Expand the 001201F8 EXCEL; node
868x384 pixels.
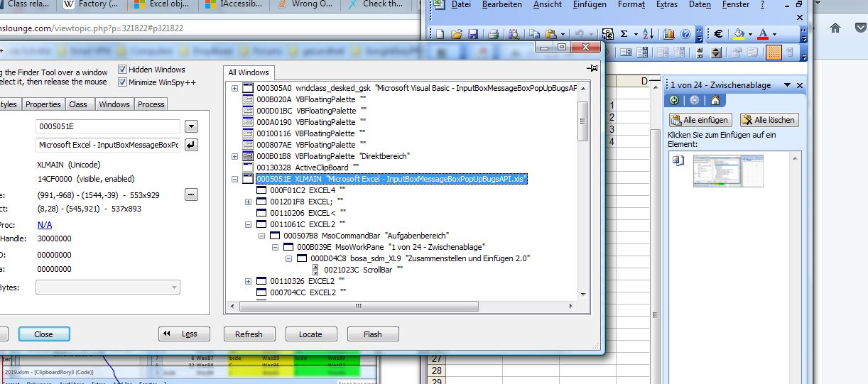[249, 202]
